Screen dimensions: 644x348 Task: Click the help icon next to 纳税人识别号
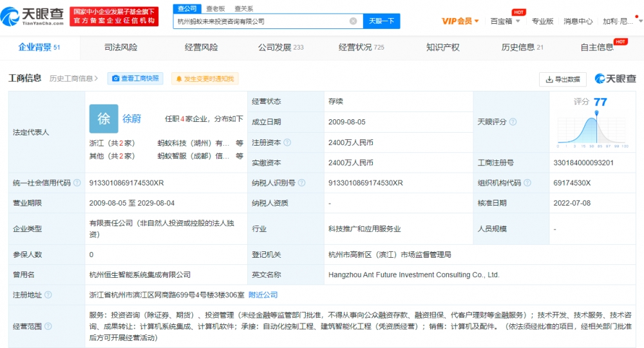pos(301,183)
